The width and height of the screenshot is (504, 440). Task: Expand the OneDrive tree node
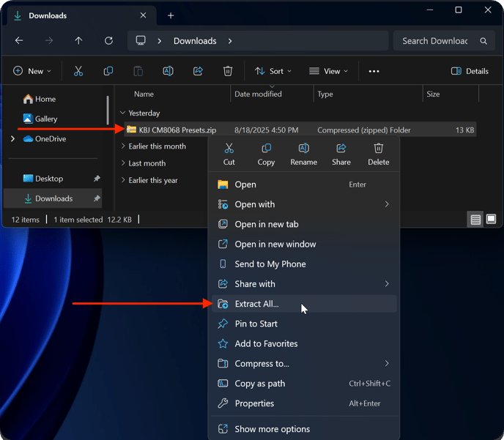coord(12,139)
